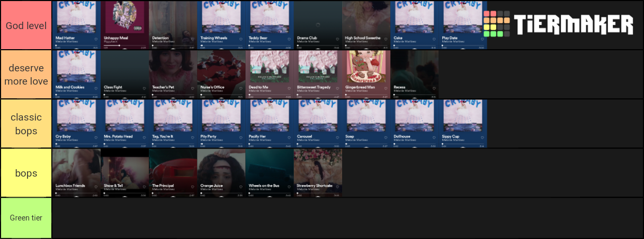Screen dimensions: 644x239
Task: Seek along Unhappy Meal progress bar
Action: point(124,45)
